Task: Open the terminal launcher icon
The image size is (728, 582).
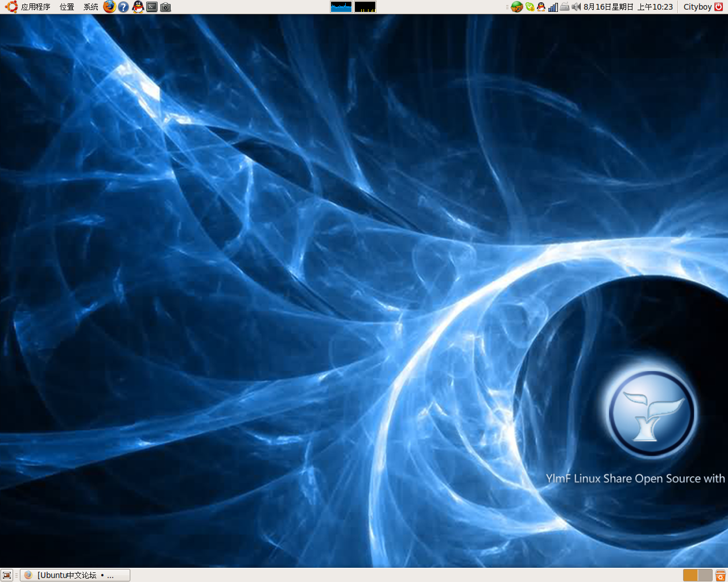Action: [152, 7]
